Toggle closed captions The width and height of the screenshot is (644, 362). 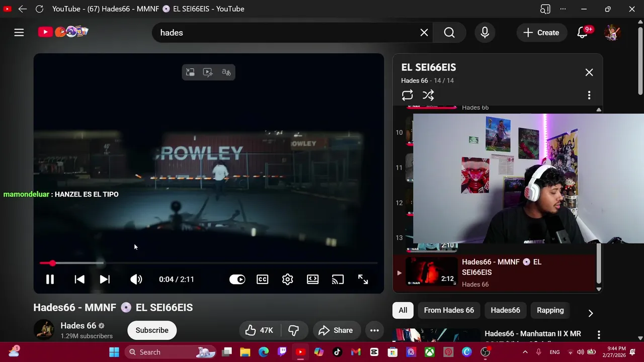(262, 280)
